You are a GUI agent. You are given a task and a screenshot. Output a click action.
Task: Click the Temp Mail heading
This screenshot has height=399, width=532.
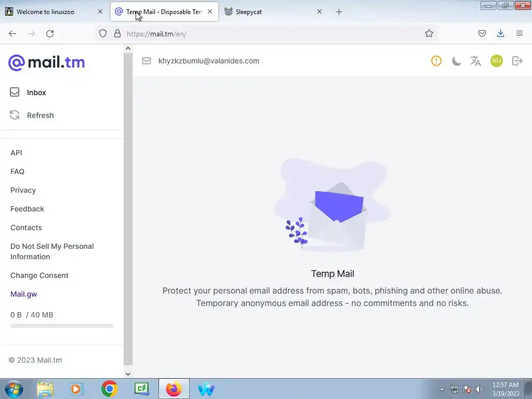click(332, 274)
